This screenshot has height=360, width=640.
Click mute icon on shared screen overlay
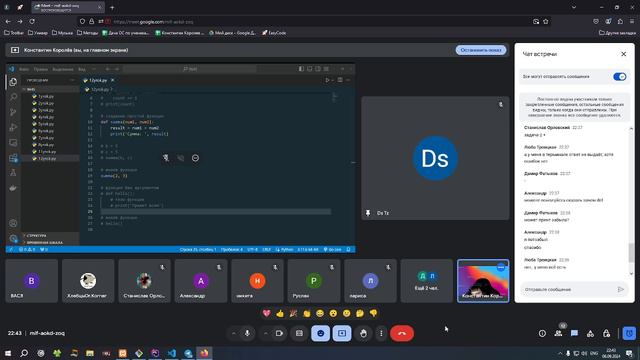[166, 158]
